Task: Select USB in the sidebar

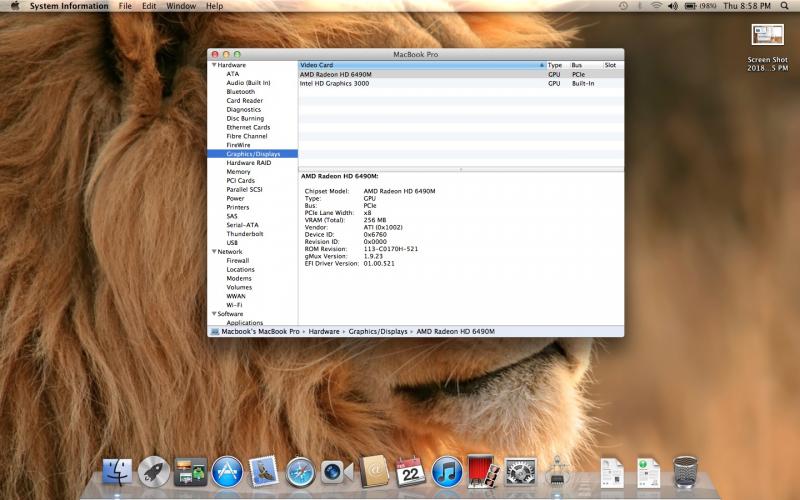Action: [232, 243]
